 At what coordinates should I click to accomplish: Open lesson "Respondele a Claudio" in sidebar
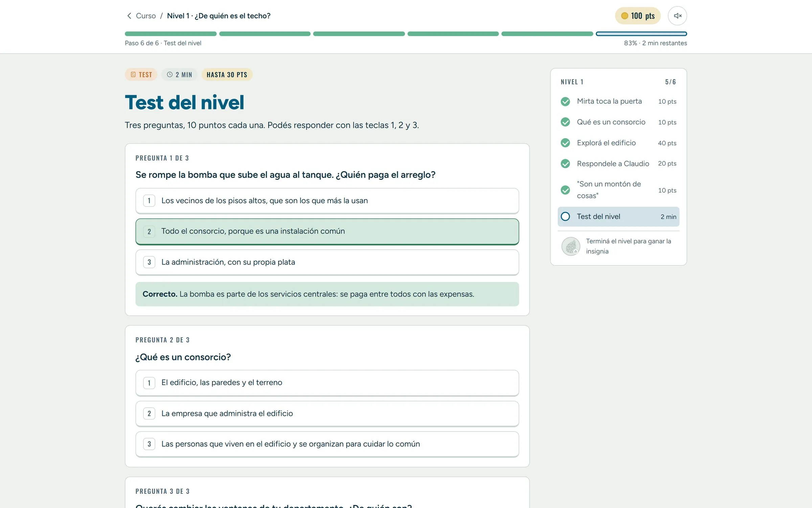pyautogui.click(x=618, y=164)
